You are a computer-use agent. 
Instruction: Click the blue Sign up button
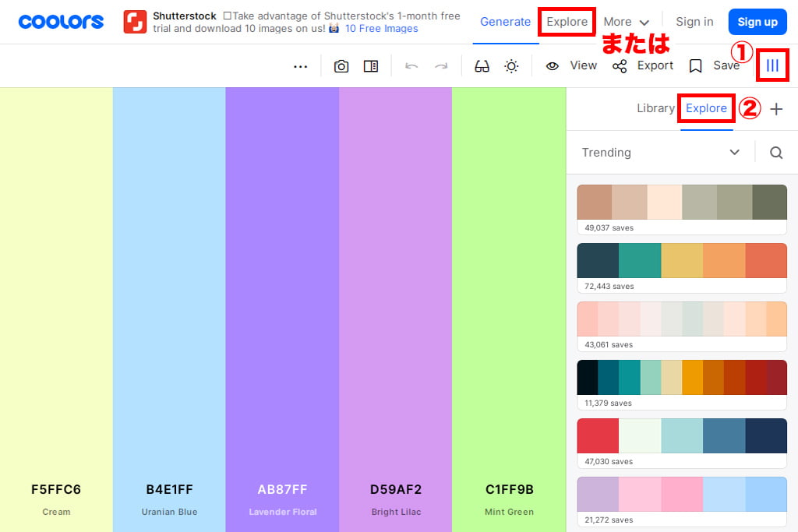pos(757,22)
